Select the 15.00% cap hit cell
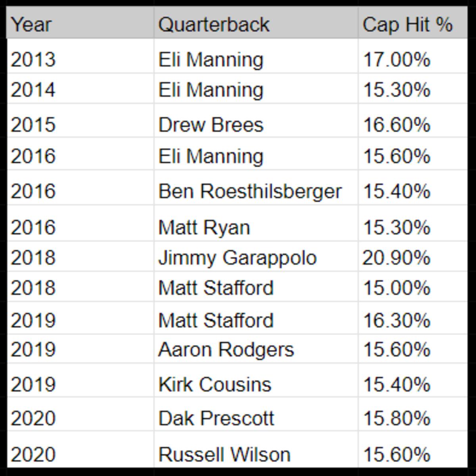Screen dimensions: 476x476 (x=412, y=288)
